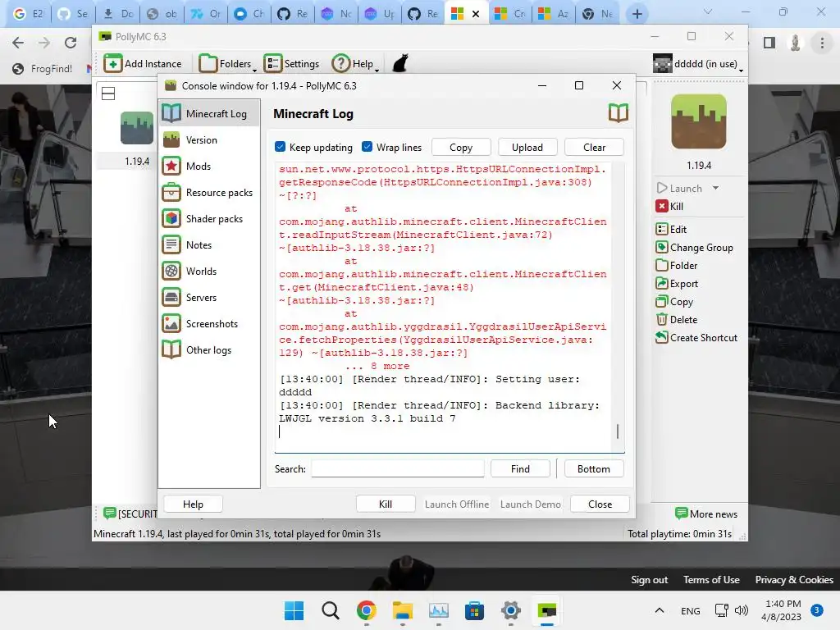Upload the log with Upload button

[527, 148]
